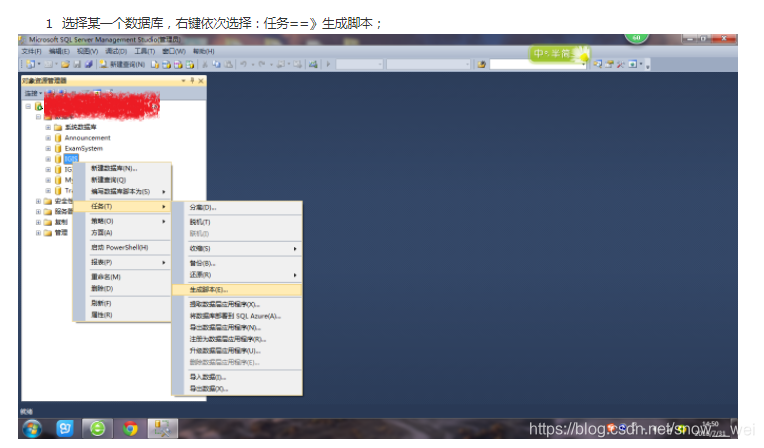
Task: Choose 删除(D) in the context menu
Action: [122, 289]
